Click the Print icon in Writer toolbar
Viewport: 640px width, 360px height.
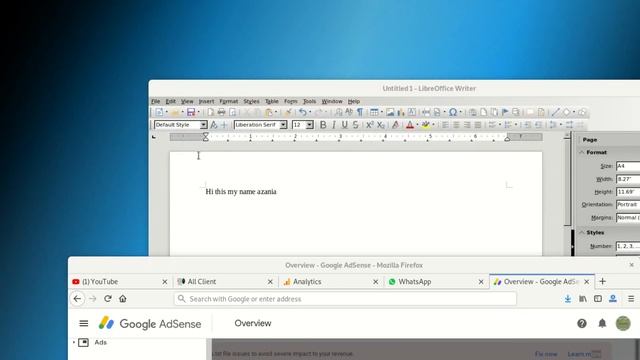(x=221, y=112)
